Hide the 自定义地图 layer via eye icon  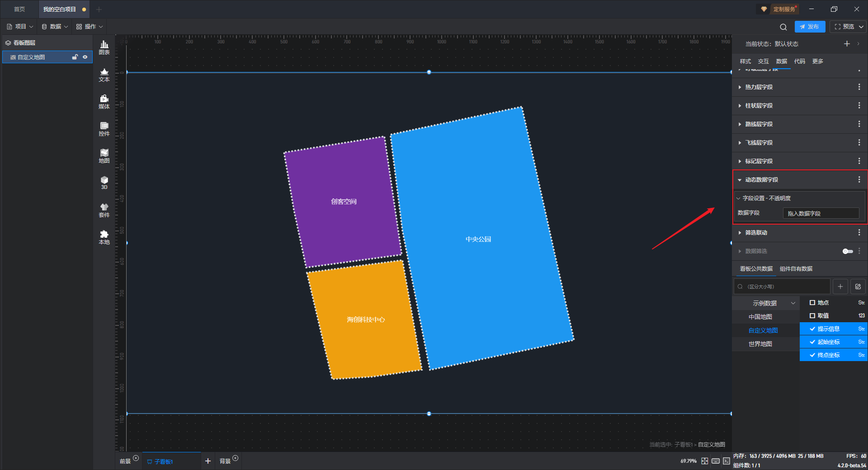85,57
